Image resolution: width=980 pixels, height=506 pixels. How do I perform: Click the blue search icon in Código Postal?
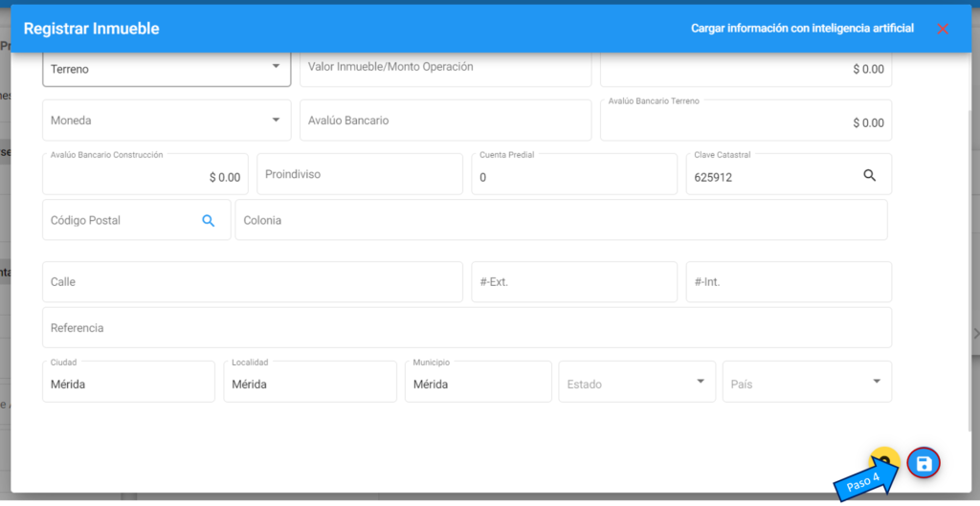coord(208,221)
